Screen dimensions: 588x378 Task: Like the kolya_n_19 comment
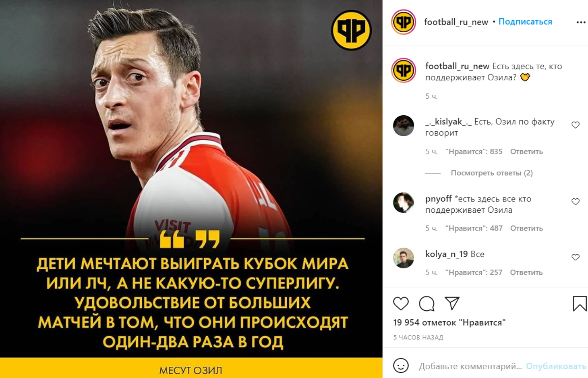point(576,257)
